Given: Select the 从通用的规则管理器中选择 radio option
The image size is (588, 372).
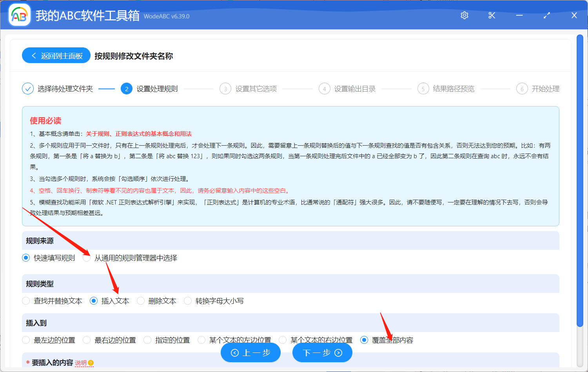Looking at the screenshot, I should 87,258.
